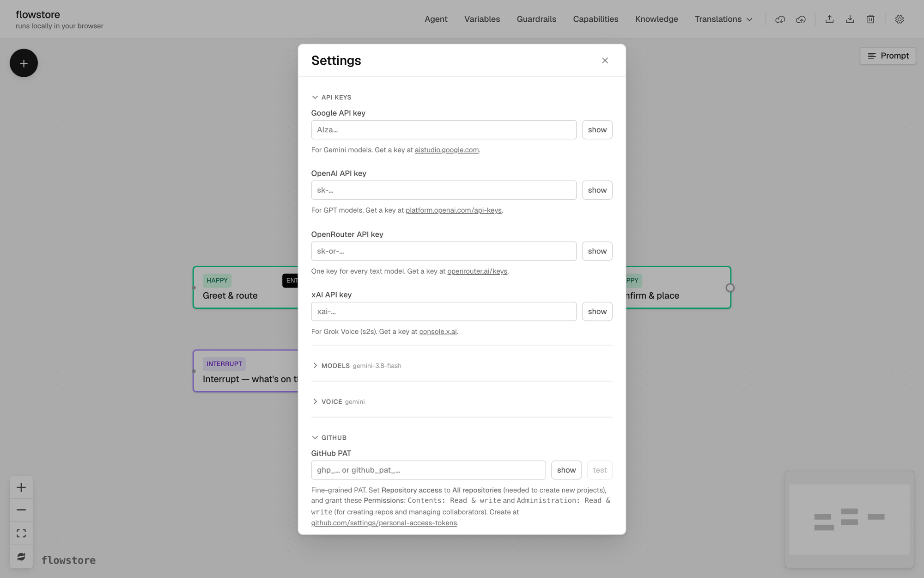This screenshot has width=924, height=578.
Task: Click the trash delete icon in header
Action: tap(870, 19)
